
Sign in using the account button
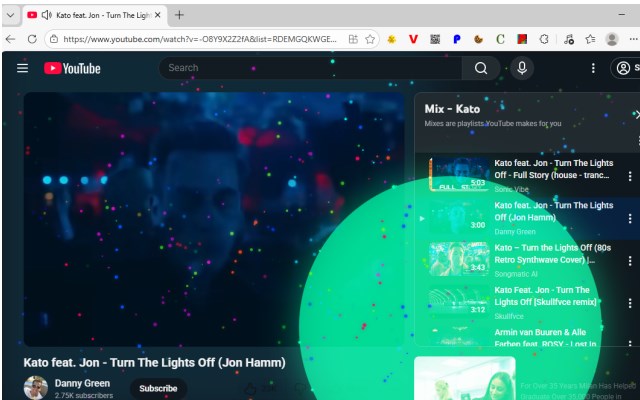click(x=625, y=68)
